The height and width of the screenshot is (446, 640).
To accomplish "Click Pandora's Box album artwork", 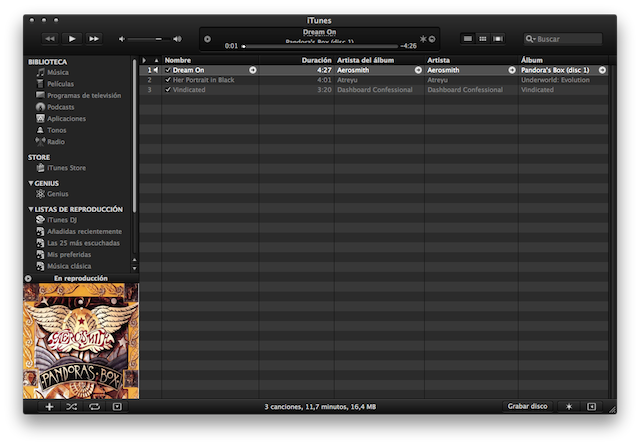I will pos(81,341).
